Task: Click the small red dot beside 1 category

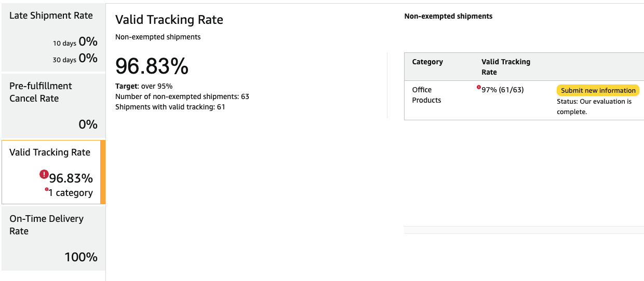Action: [47, 189]
